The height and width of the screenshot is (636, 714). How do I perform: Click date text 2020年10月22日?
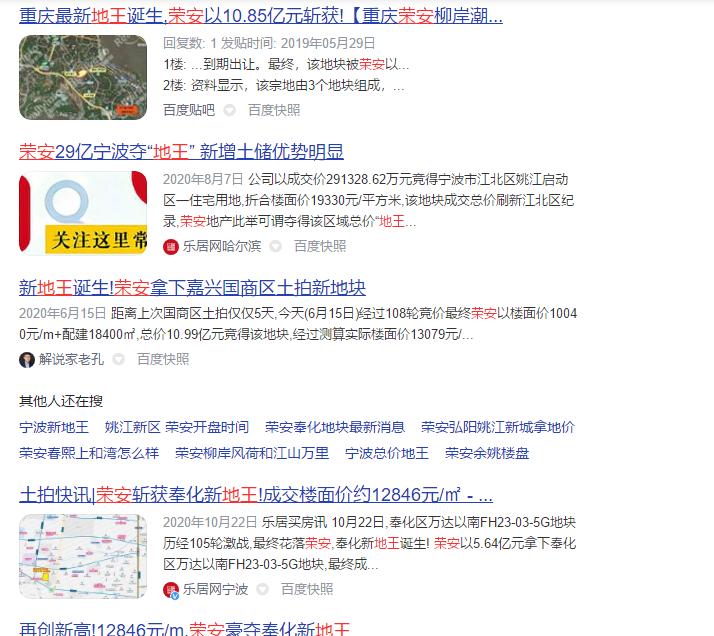coord(210,522)
